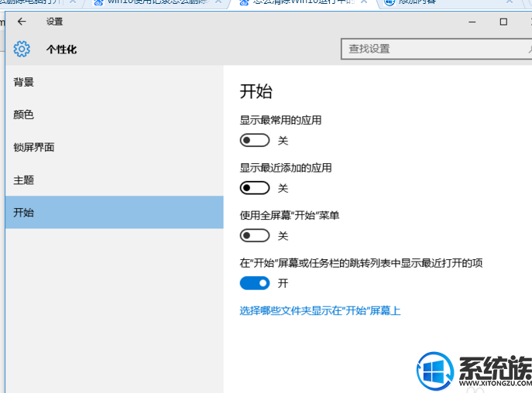Go back using the arrow in Settings
Image resolution: width=532 pixels, height=393 pixels.
pos(22,22)
